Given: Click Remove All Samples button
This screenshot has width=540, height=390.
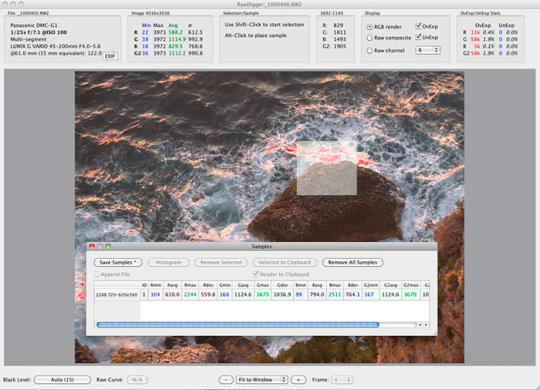Looking at the screenshot, I should (x=353, y=263).
